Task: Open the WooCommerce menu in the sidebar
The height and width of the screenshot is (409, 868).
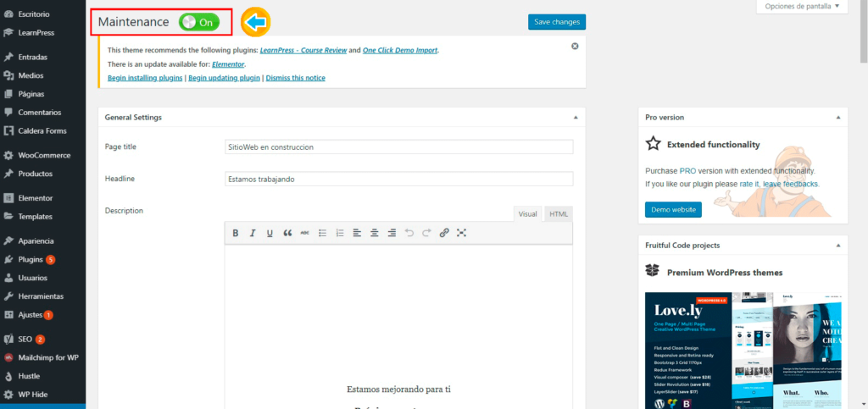Action: coord(45,155)
